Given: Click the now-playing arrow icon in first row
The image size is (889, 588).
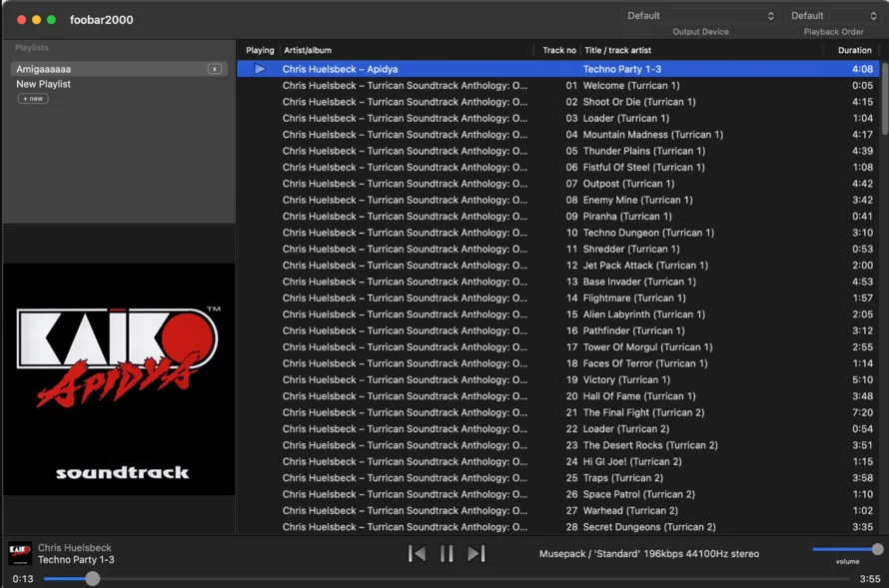Looking at the screenshot, I should 260,69.
